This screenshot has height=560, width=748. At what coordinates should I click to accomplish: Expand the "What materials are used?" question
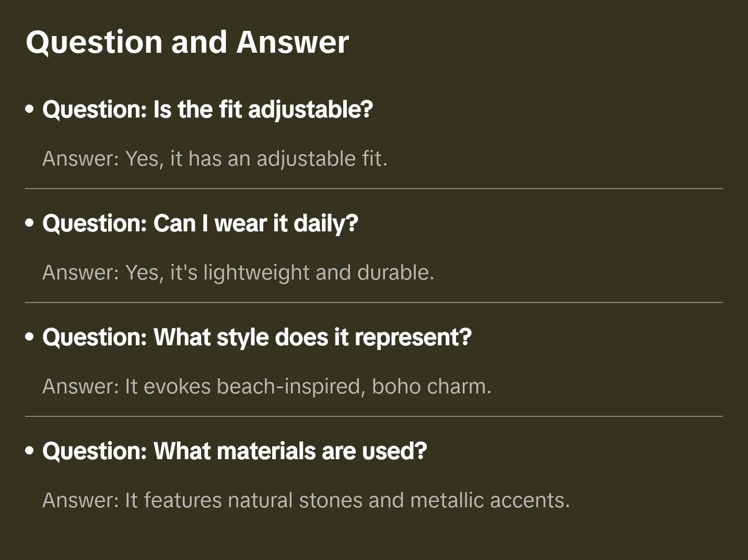pyautogui.click(x=235, y=451)
